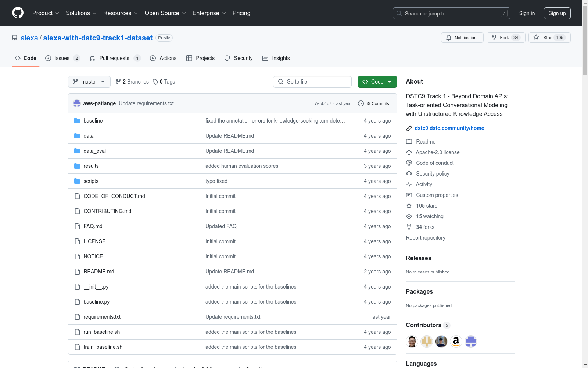Screen dimensions: 588x368
Task: Click the Search or jump to field
Action: 452,13
